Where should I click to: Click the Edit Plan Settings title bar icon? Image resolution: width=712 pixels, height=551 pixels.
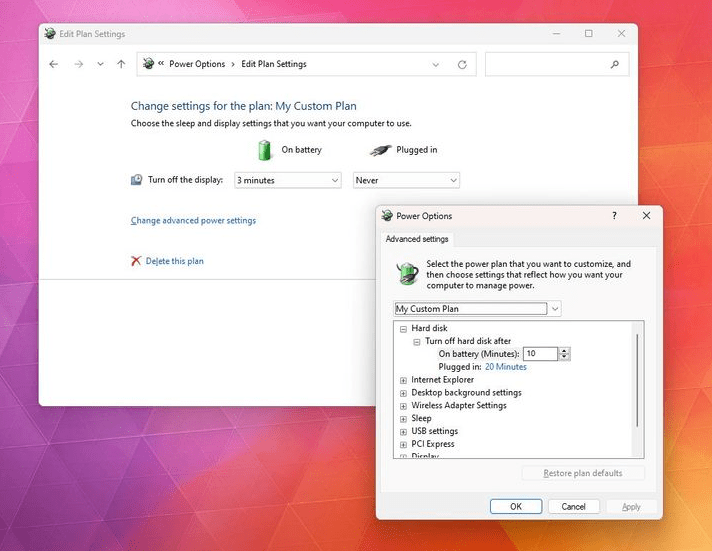tap(50, 34)
